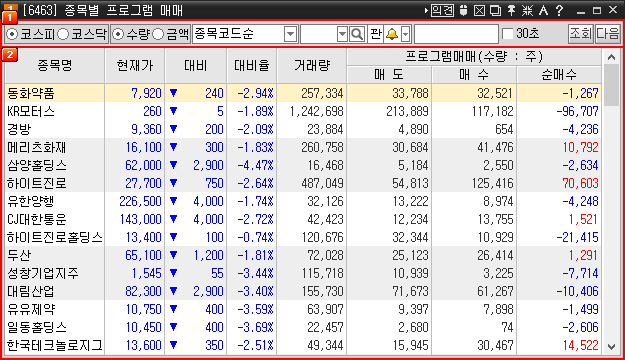The height and width of the screenshot is (360, 625).
Task: Click the 거래량 column header
Action: [x=312, y=65]
